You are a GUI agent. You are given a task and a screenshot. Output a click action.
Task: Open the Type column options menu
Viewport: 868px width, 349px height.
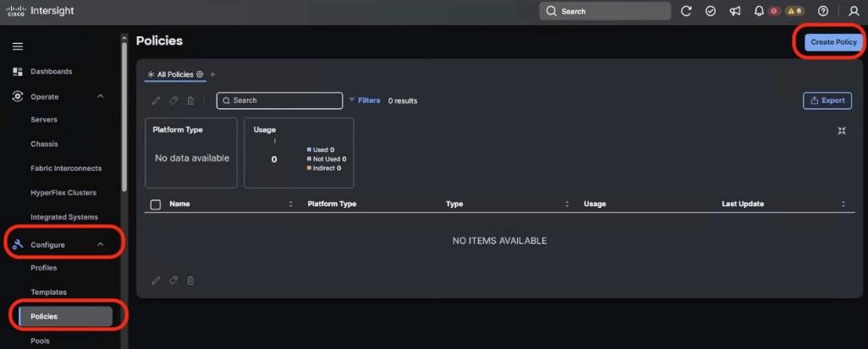pyautogui.click(x=567, y=204)
